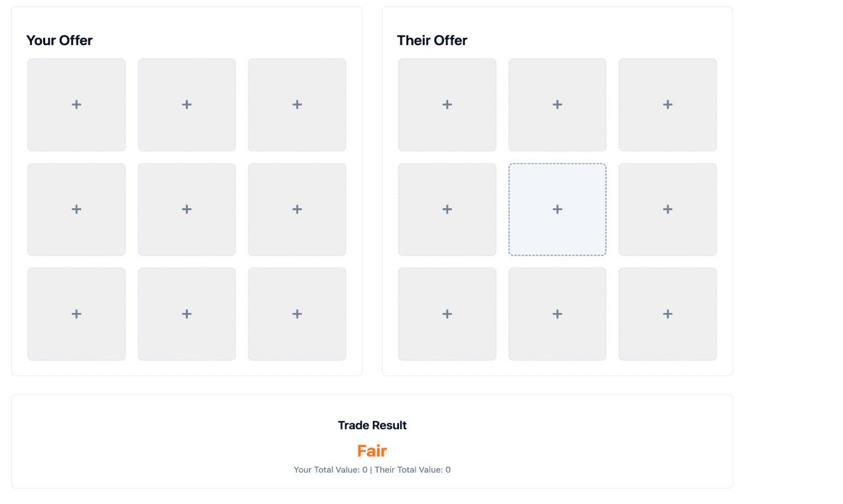The height and width of the screenshot is (504, 843).
Task: Click Their Offer's middle-right add slot
Action: pos(667,209)
